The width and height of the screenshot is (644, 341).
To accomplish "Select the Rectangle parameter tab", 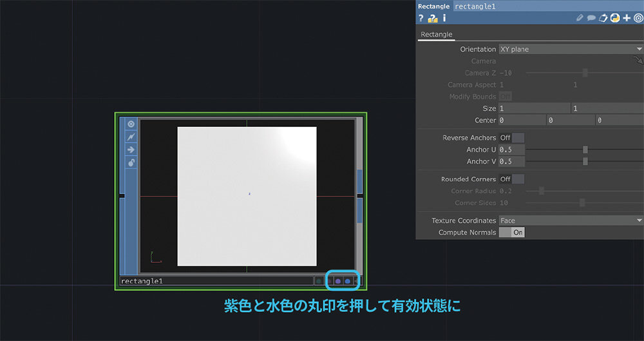I will point(437,34).
